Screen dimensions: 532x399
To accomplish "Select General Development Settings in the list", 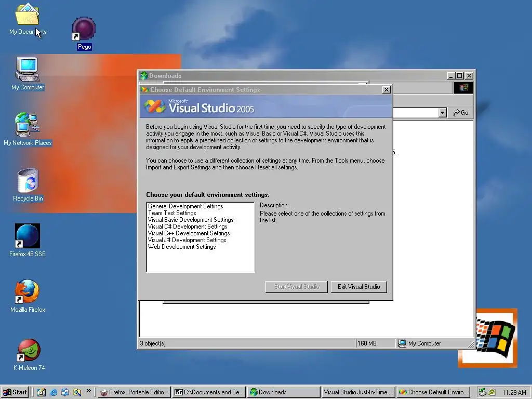I will (x=185, y=206).
